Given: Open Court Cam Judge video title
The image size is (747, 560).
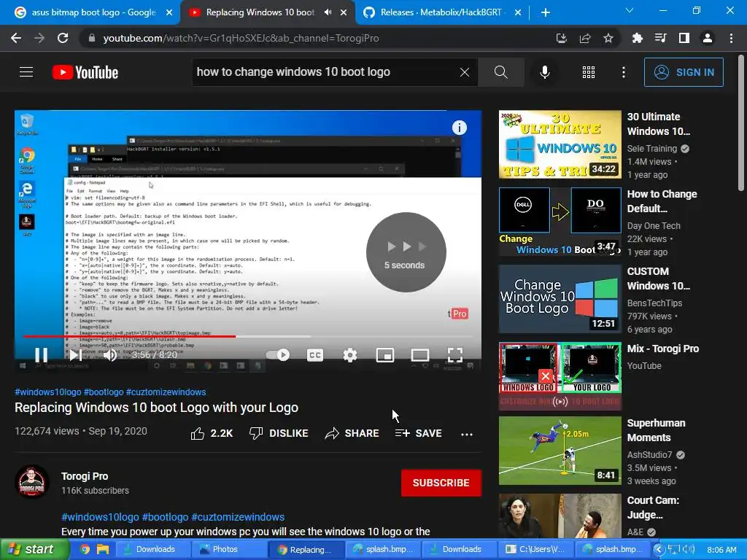Looking at the screenshot, I should (653, 507).
